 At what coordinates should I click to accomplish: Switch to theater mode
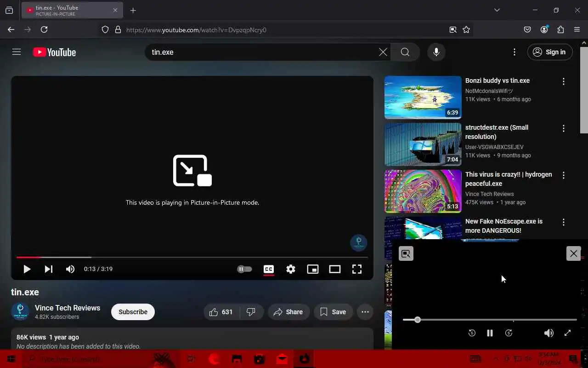[x=335, y=269]
